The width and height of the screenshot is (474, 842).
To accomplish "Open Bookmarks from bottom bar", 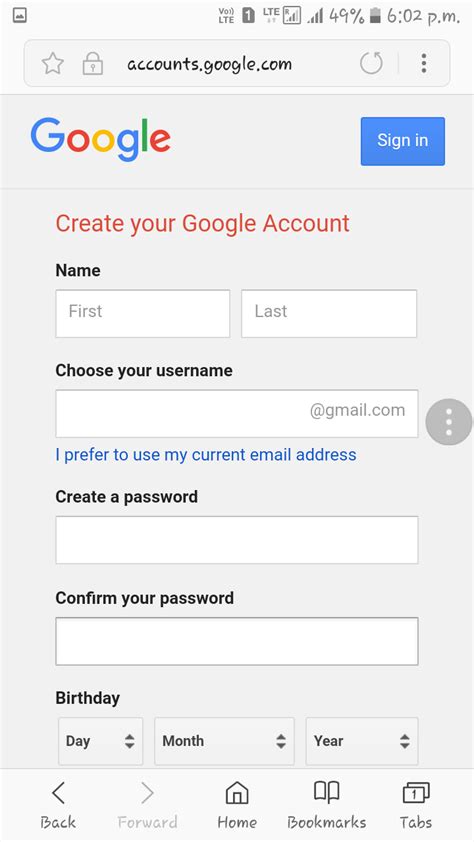I will [326, 805].
